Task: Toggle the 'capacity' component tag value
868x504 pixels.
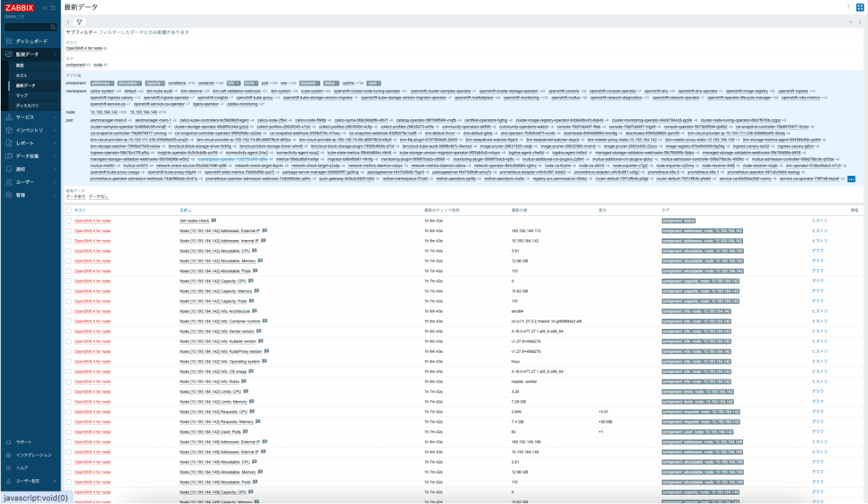Action: (x=154, y=83)
